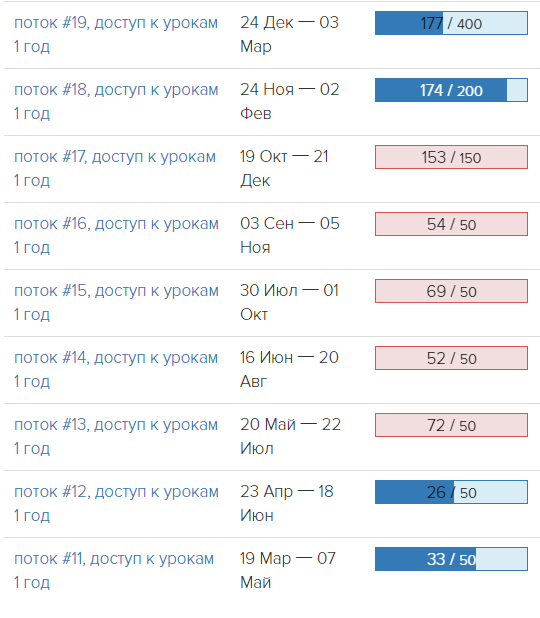Select the date range 19 Мар — 07 Май
Viewport: 540px width, 618px height.
288,570
